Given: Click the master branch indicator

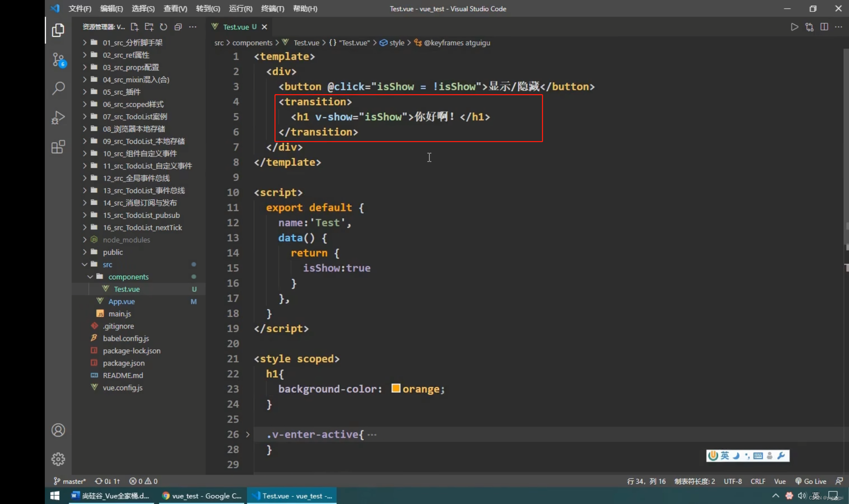Looking at the screenshot, I should 70,481.
